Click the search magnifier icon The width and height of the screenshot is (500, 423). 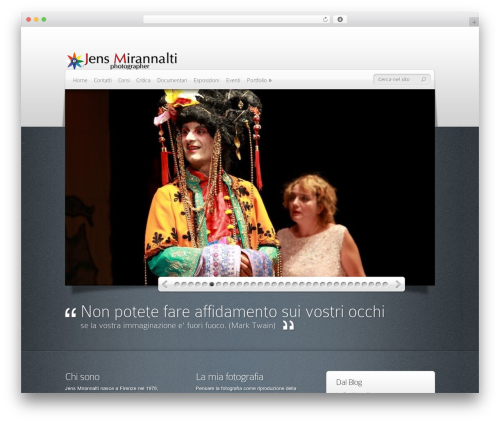pyautogui.click(x=423, y=79)
